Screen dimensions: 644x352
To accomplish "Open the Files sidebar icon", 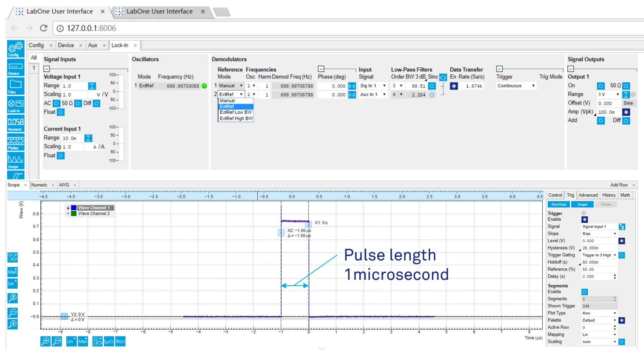I will pos(16,86).
